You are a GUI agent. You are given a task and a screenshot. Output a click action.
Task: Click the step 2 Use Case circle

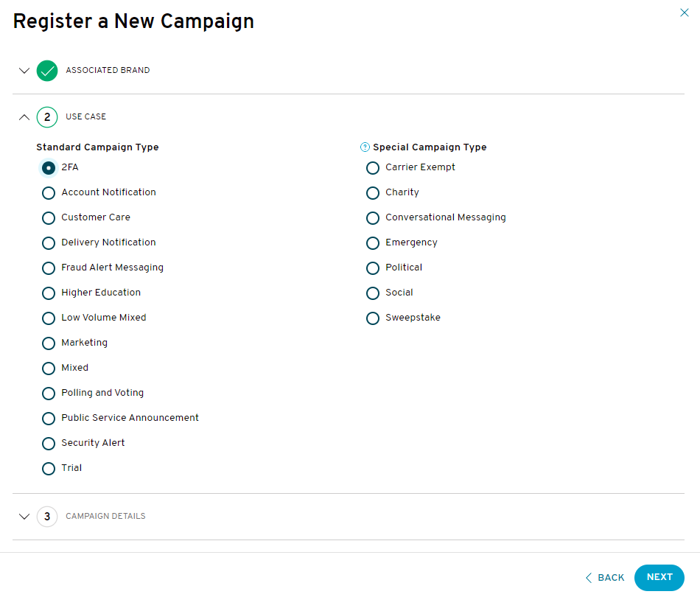click(47, 117)
